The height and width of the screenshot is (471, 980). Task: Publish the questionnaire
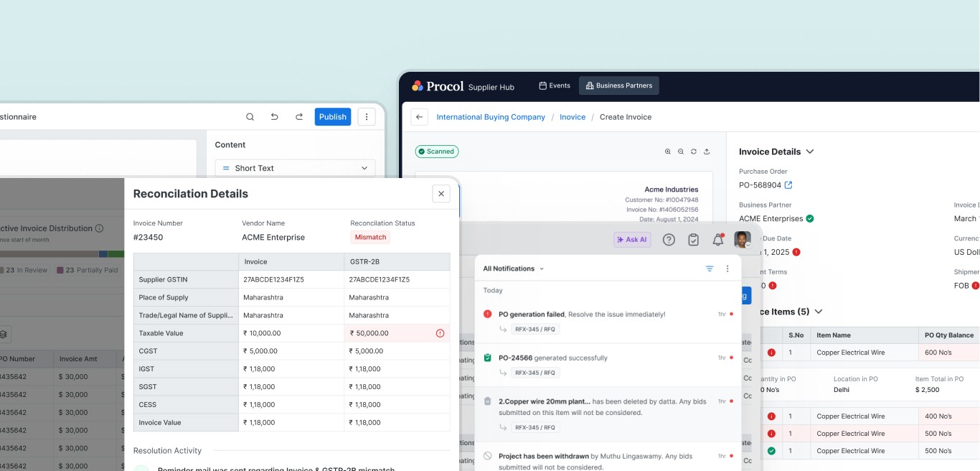(x=333, y=117)
